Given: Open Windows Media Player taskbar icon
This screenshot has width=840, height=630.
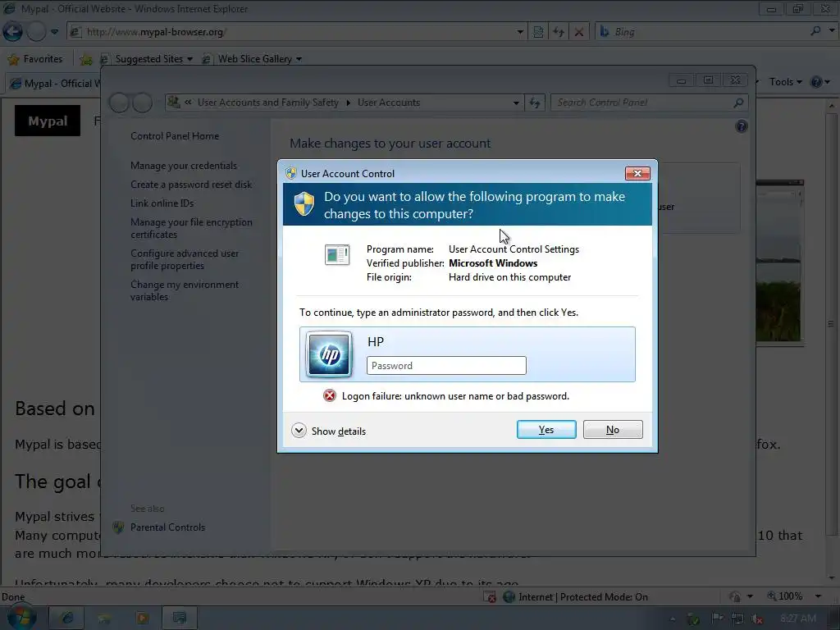Looking at the screenshot, I should pyautogui.click(x=142, y=619).
